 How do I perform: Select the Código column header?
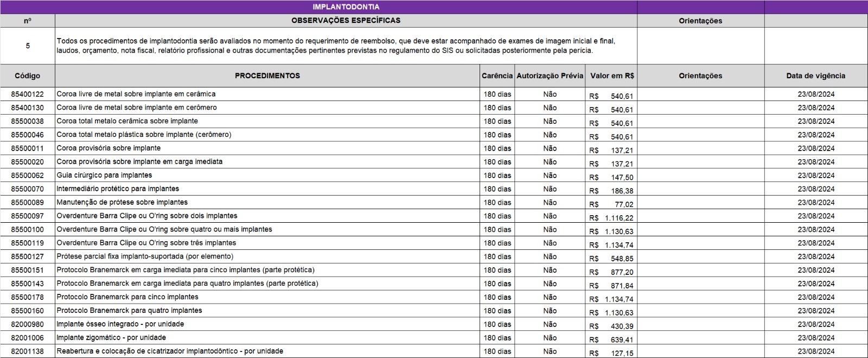click(27, 76)
